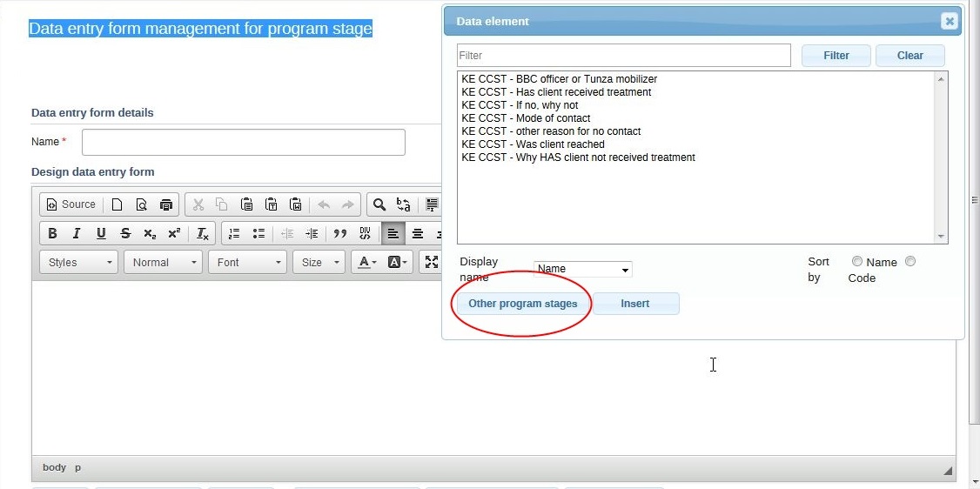Screen dimensions: 980x489
Task: Open the Normal paragraph format dropdown
Action: pos(163,262)
